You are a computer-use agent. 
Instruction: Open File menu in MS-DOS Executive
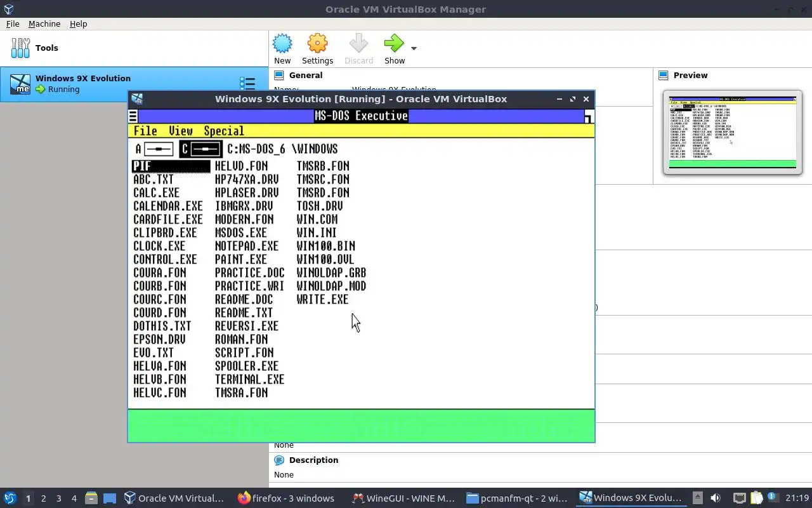145,131
